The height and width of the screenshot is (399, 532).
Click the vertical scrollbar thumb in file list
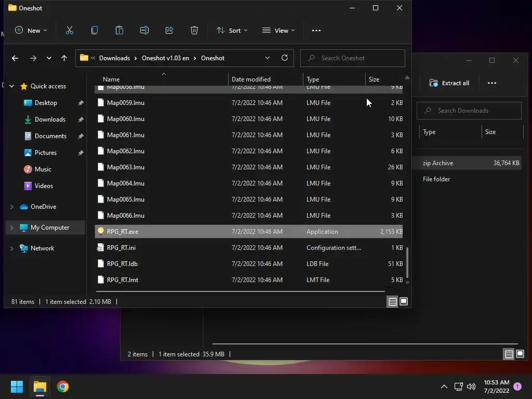coord(407,262)
